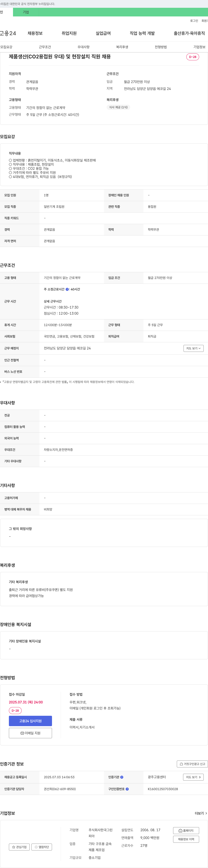Go to the 고용24 home logo
Viewport: 208px width, 868px height.
tap(8, 33)
